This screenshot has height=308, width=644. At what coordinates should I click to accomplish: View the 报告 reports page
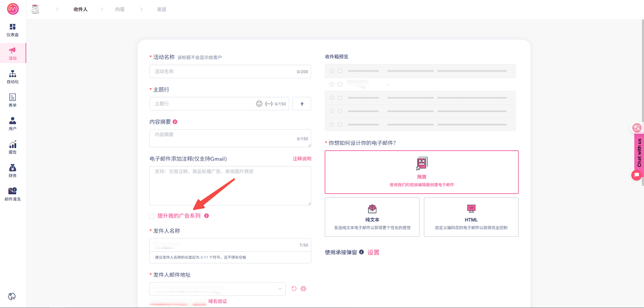point(12,147)
